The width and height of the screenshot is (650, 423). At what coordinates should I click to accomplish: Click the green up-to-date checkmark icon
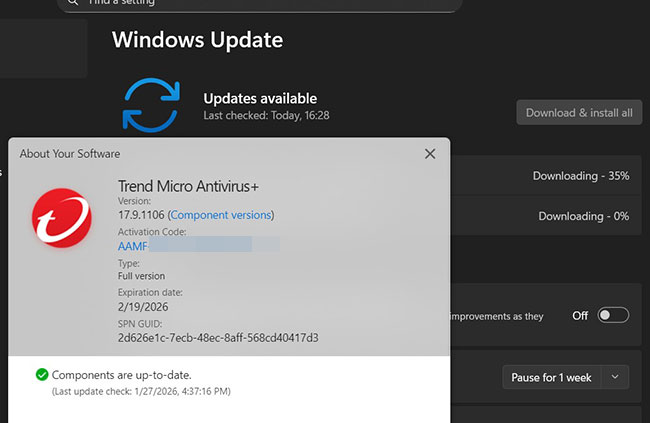[41, 375]
